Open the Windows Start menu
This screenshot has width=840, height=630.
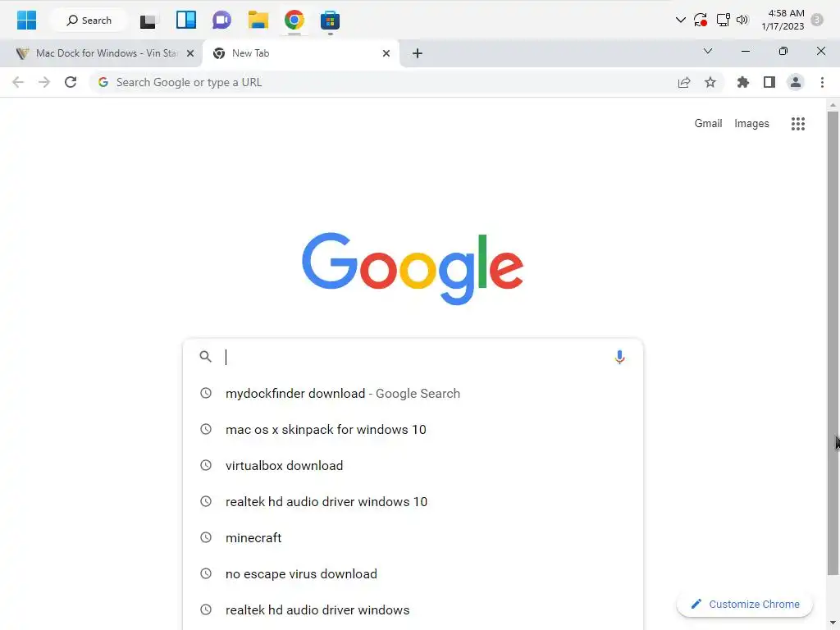click(x=26, y=21)
